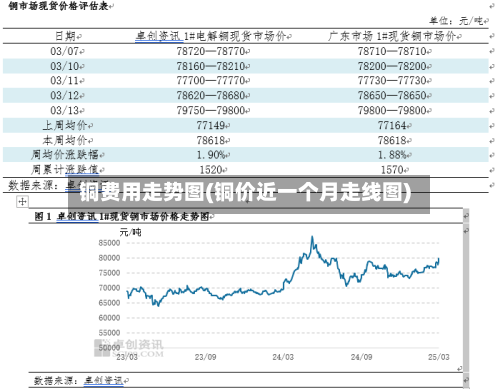
Task: Click bottom data source 卓创资讯 underlined text
Action: tap(103, 380)
